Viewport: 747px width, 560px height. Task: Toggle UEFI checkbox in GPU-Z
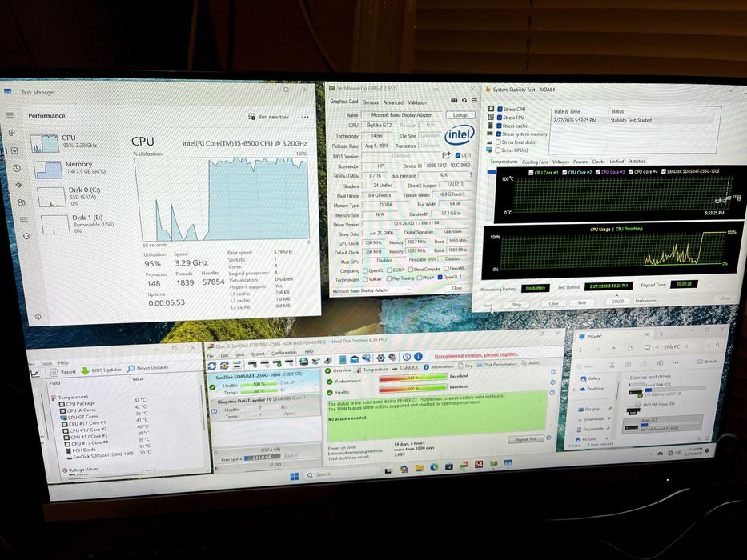(x=458, y=155)
